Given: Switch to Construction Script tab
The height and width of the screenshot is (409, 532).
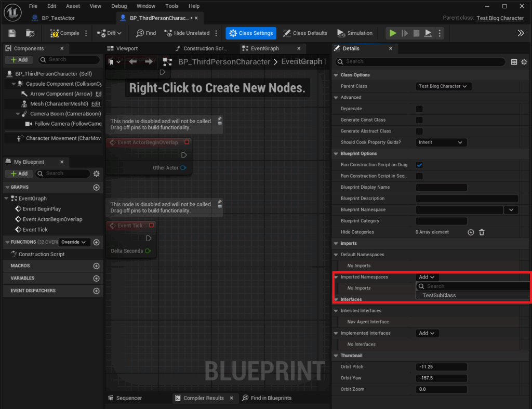Looking at the screenshot, I should pyautogui.click(x=201, y=48).
